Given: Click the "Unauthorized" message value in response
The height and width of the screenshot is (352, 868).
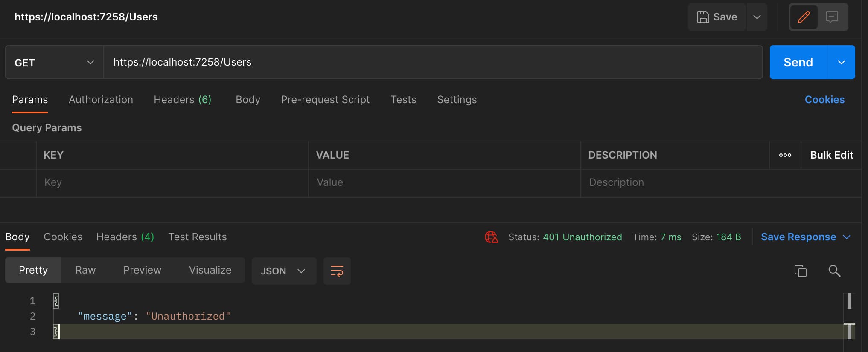Looking at the screenshot, I should point(188,316).
